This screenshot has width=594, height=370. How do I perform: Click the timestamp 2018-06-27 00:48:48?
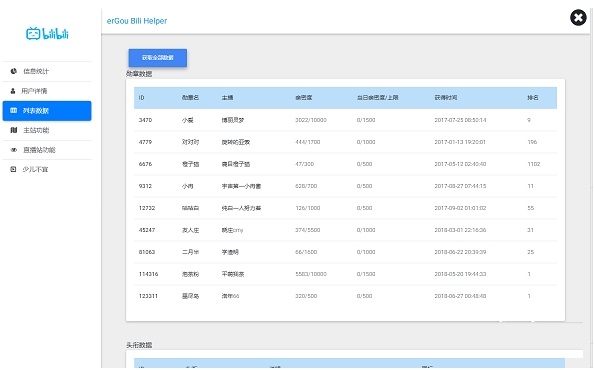click(460, 296)
